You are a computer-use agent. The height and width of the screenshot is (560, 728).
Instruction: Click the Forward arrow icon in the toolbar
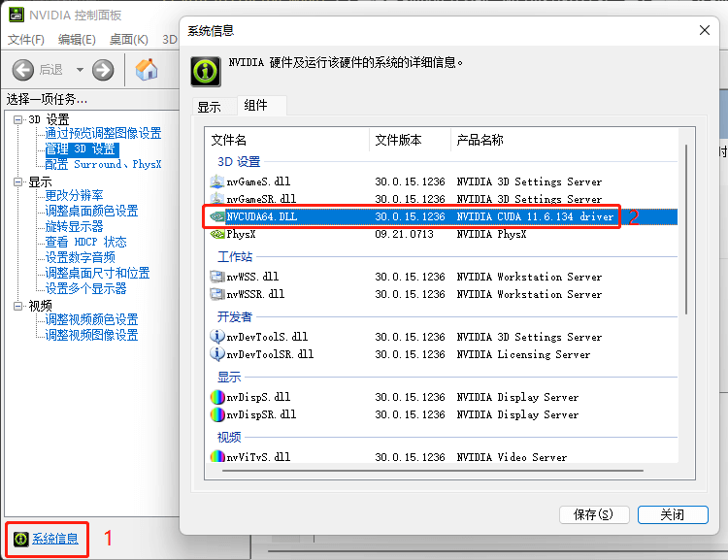pyautogui.click(x=103, y=70)
